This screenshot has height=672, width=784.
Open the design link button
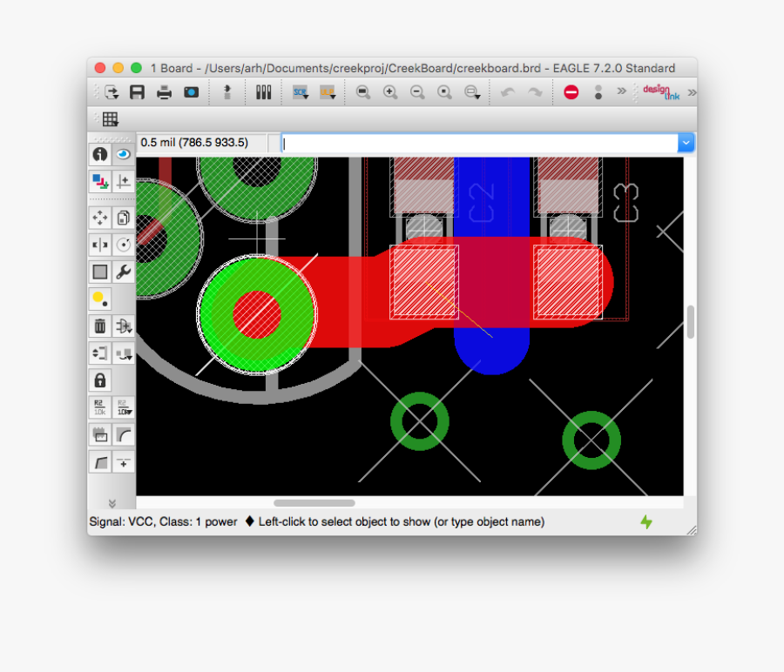(x=659, y=92)
